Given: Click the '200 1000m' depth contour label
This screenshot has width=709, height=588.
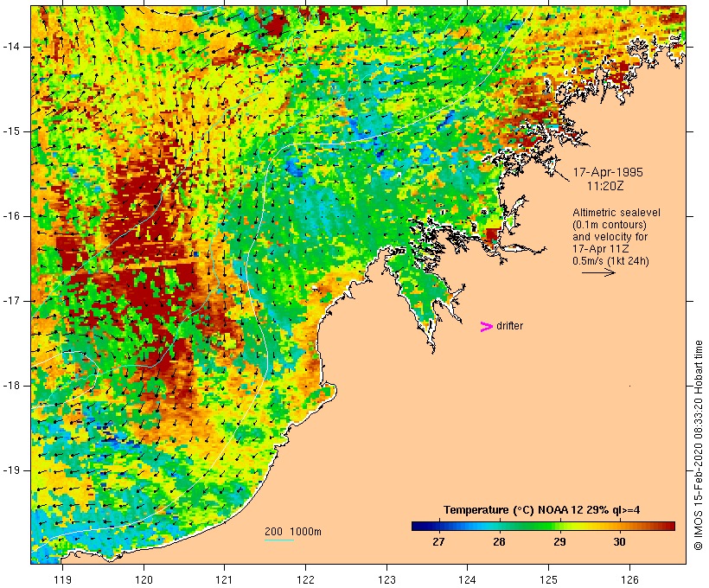Looking at the screenshot, I should pos(293,532).
